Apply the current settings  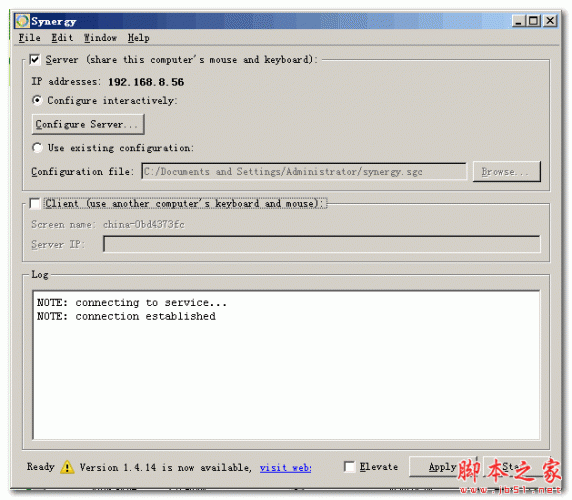442,467
